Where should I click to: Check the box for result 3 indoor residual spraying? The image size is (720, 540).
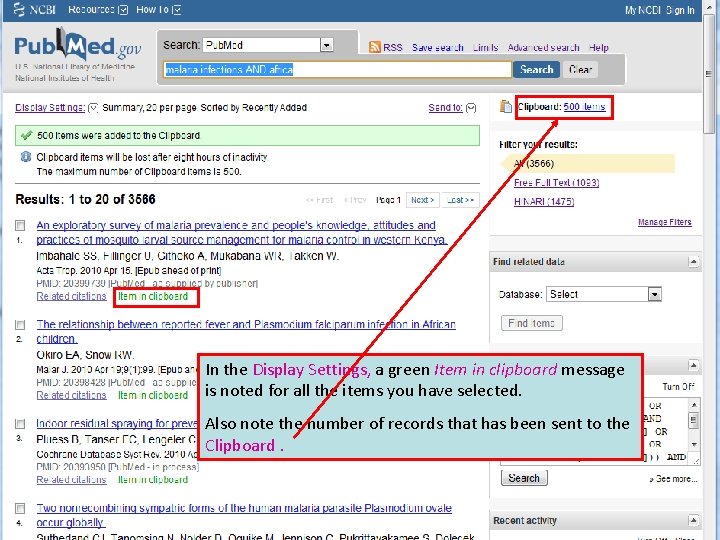(x=20, y=423)
